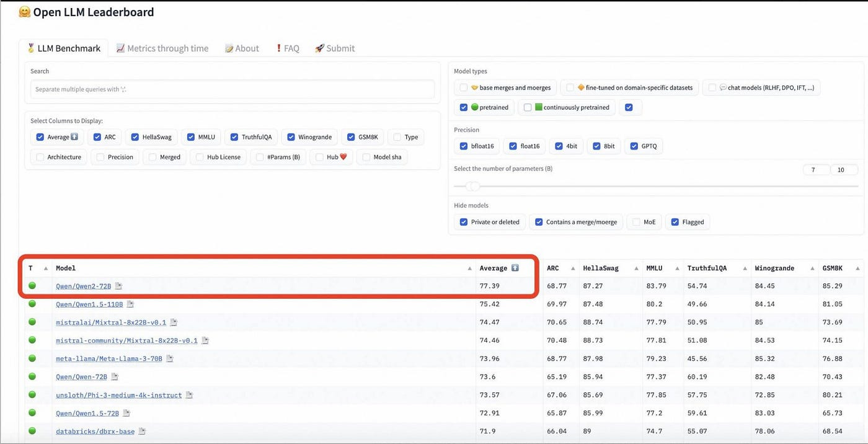Uncheck the Average column checkbox
Image resolution: width=868 pixels, height=444 pixels.
(x=40, y=137)
